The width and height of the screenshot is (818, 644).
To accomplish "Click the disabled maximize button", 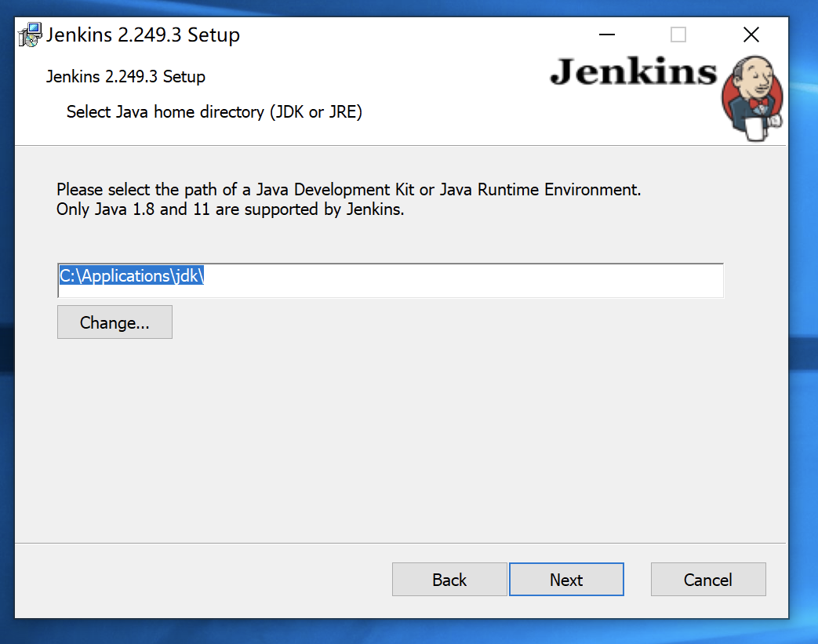I will tap(678, 35).
